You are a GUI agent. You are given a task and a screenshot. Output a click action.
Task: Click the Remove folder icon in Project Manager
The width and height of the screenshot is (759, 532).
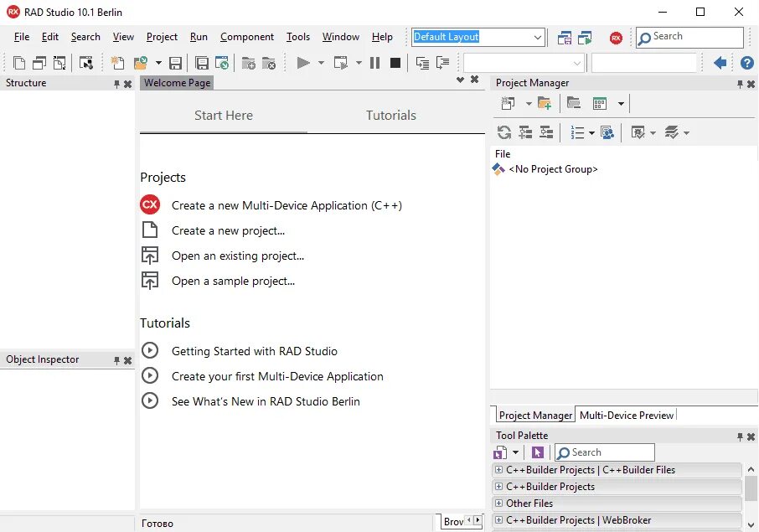pos(574,103)
